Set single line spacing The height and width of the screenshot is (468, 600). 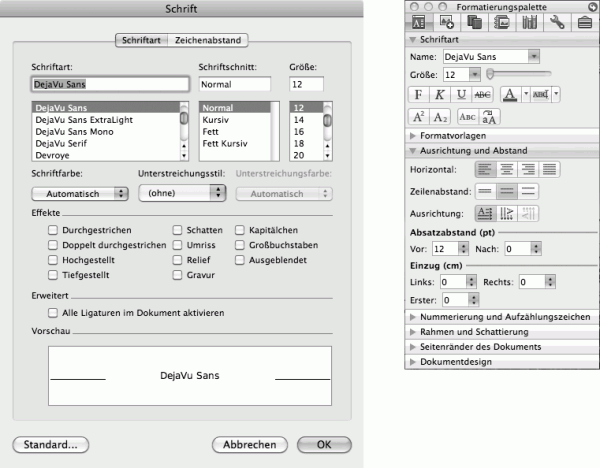click(486, 191)
